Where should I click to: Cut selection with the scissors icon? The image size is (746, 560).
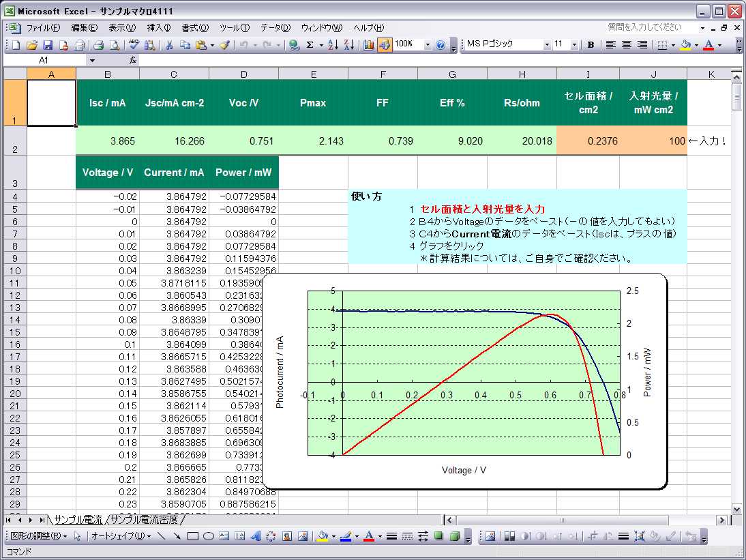(x=169, y=45)
